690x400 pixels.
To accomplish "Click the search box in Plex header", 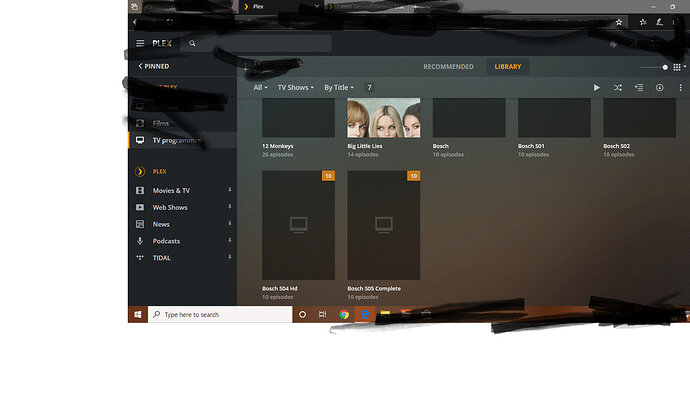I will [256, 43].
